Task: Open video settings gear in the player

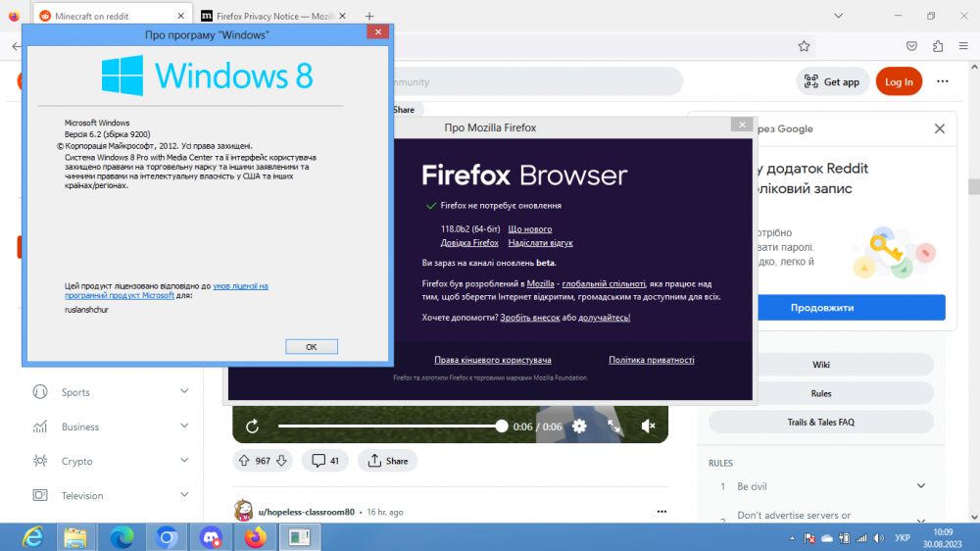Action: [579, 426]
